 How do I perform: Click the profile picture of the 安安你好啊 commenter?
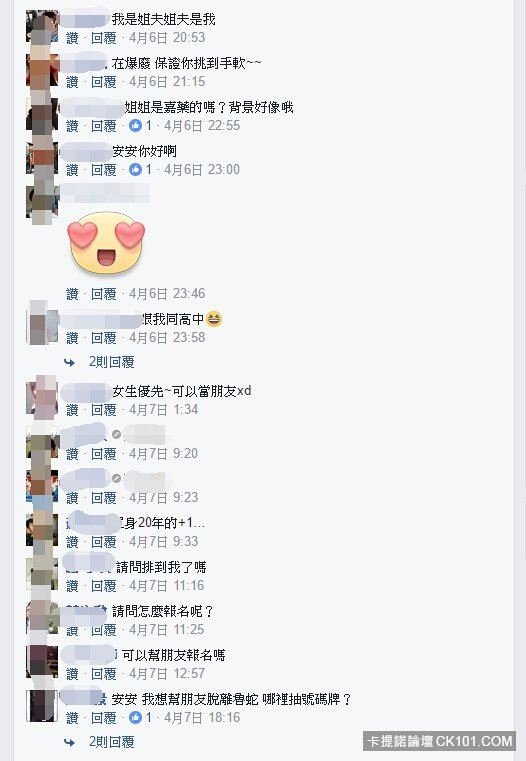(42, 158)
